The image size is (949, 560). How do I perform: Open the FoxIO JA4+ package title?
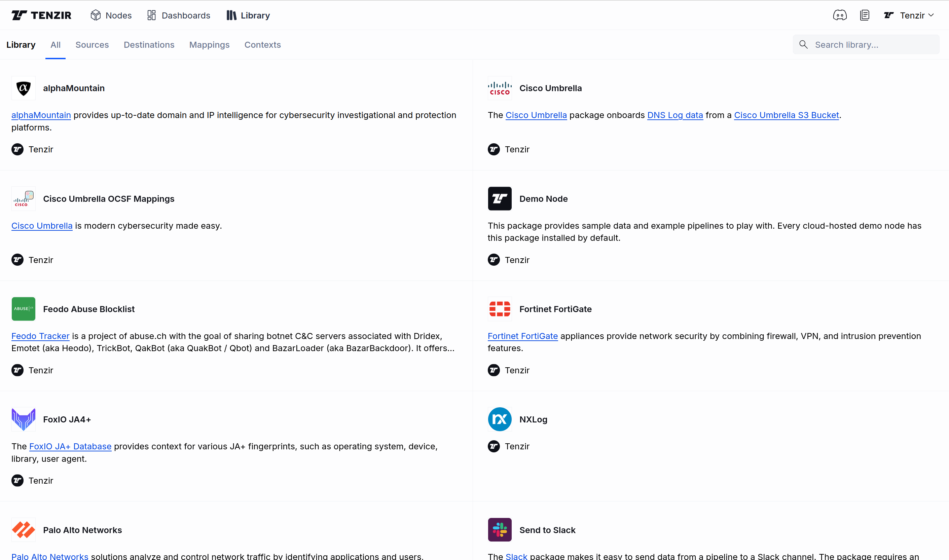[67, 419]
